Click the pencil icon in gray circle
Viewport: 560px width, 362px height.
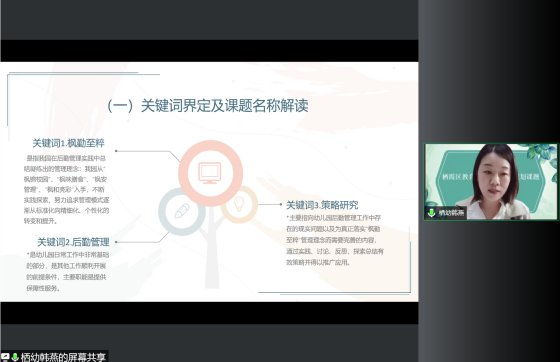click(x=182, y=211)
